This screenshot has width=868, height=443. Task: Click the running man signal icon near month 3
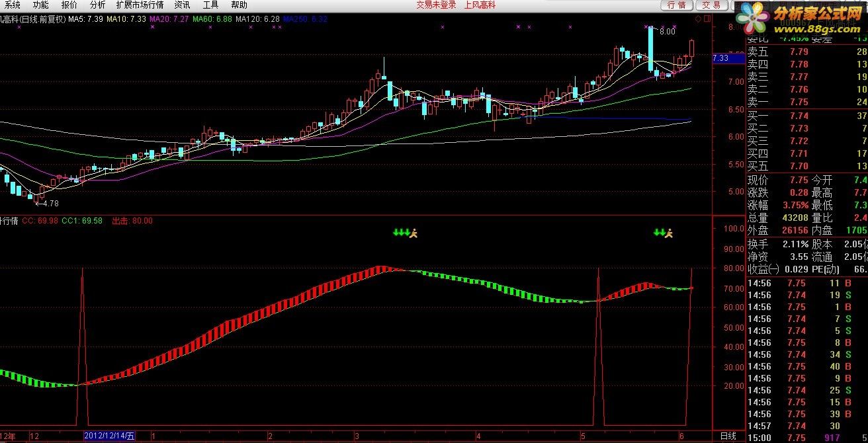(414, 233)
